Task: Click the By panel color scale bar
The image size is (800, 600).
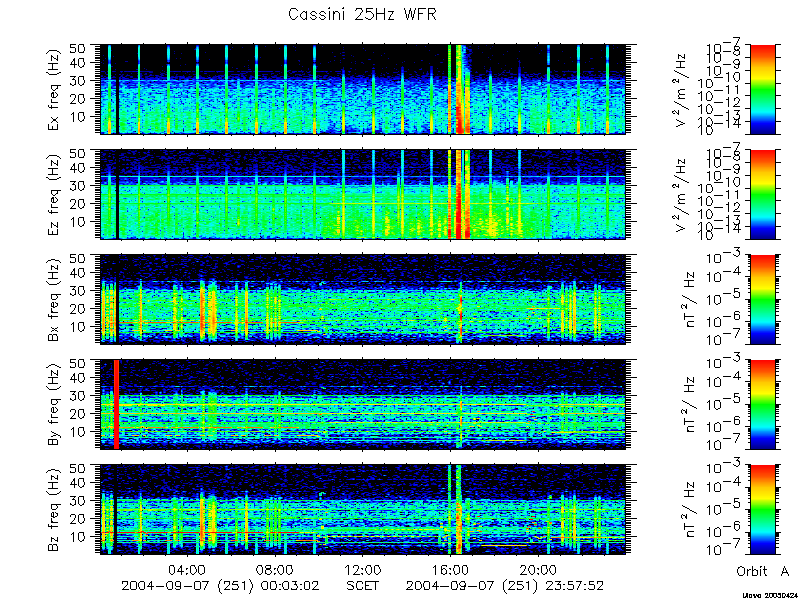Action: [x=763, y=405]
